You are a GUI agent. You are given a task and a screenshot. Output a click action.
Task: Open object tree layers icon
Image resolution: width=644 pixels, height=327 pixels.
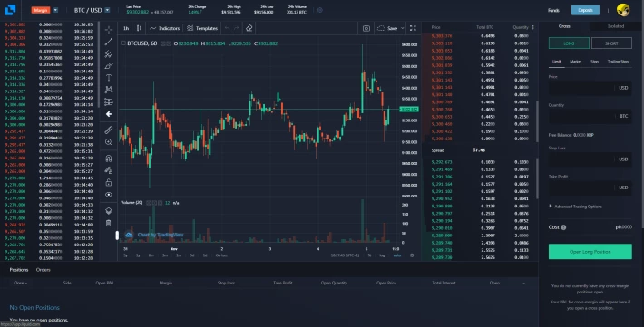coord(109,211)
